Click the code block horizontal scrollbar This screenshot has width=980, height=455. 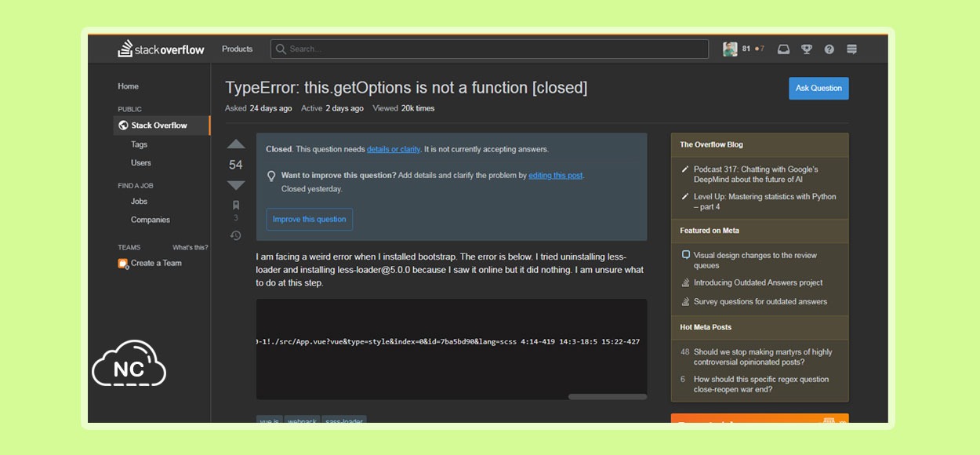pos(608,397)
